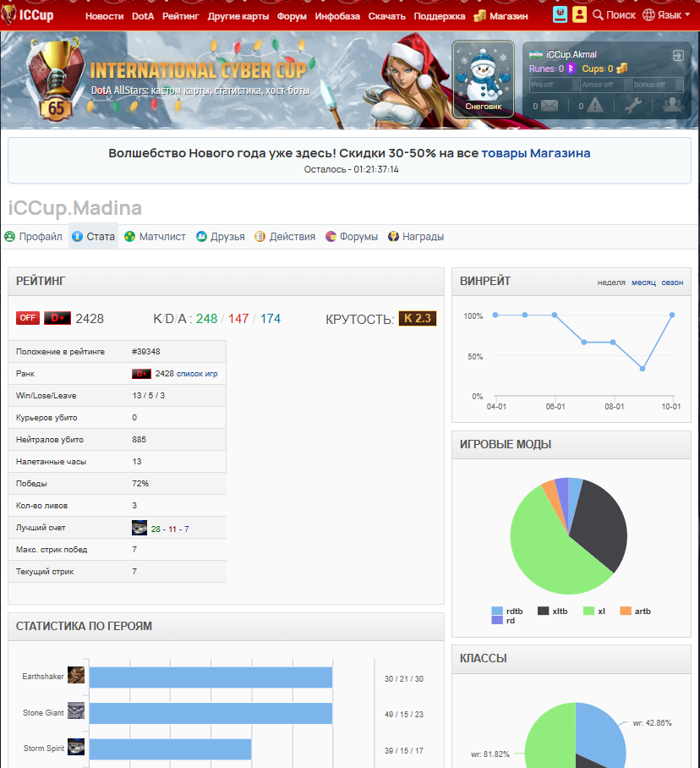Open the список игр link
Screen dimensions: 700x768
(197, 374)
